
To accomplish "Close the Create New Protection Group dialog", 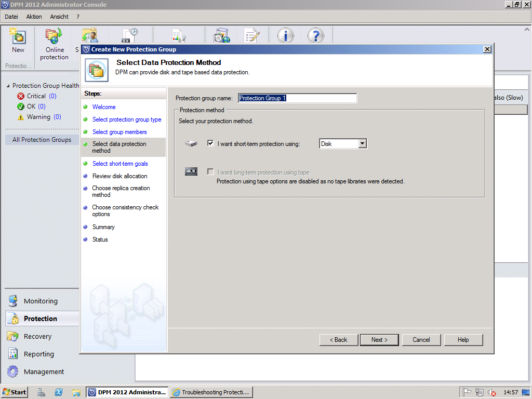I will (487, 49).
